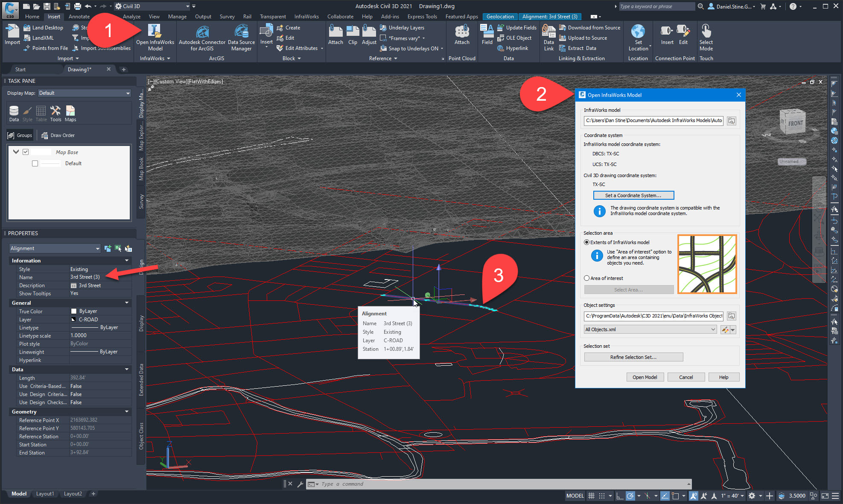Browse for InfraWorks model file

[732, 121]
